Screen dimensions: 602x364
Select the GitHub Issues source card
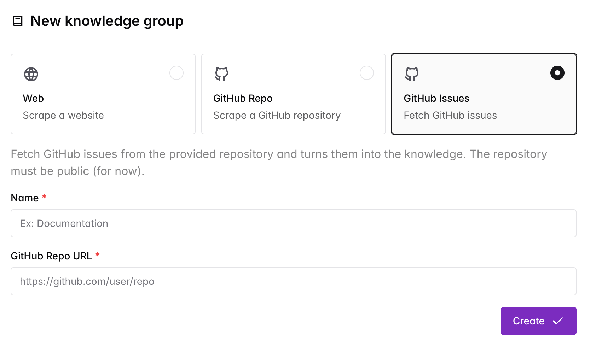(x=484, y=94)
